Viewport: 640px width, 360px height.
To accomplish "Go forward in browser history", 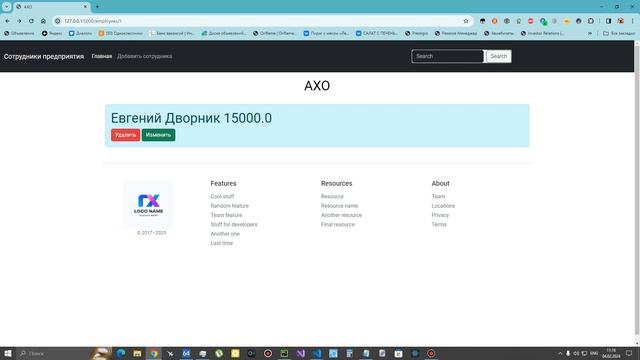I will tap(19, 21).
